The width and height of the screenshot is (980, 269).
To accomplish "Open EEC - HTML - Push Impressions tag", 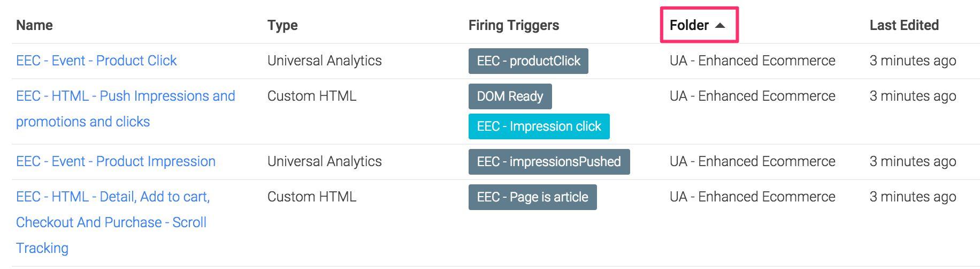I will pyautogui.click(x=126, y=109).
